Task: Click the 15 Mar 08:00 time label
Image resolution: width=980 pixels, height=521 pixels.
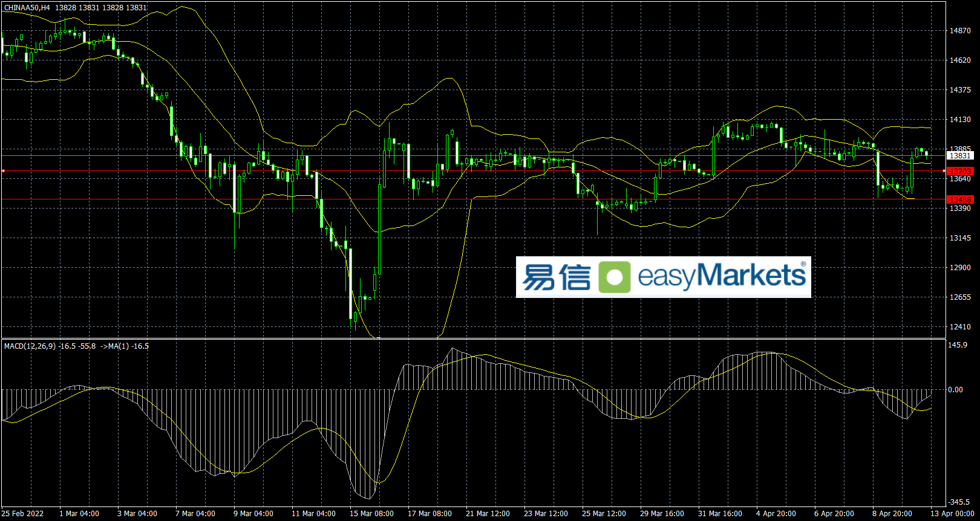Action: point(371,514)
